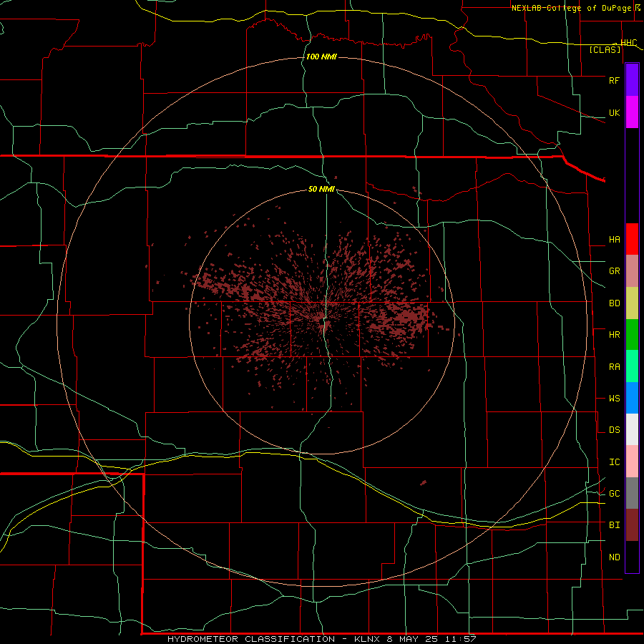Screen dimensions: 644x644
Task: Click the NEXLAB-College of DuPage credit text
Action: (x=571, y=8)
